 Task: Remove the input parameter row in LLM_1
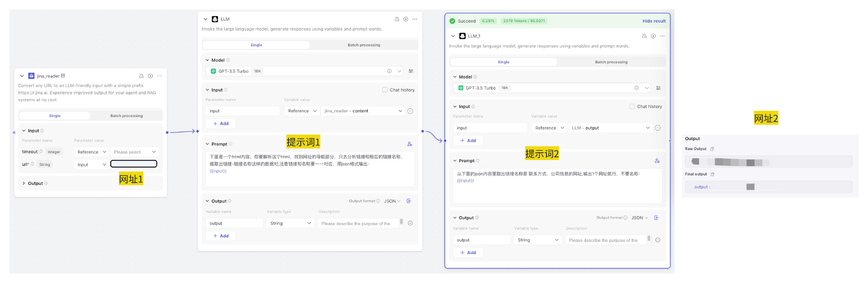point(658,128)
